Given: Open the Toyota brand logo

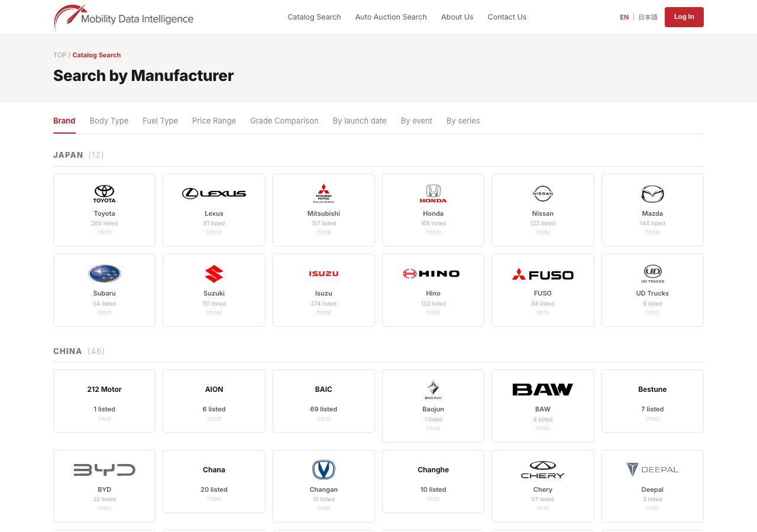Looking at the screenshot, I should 105,194.
